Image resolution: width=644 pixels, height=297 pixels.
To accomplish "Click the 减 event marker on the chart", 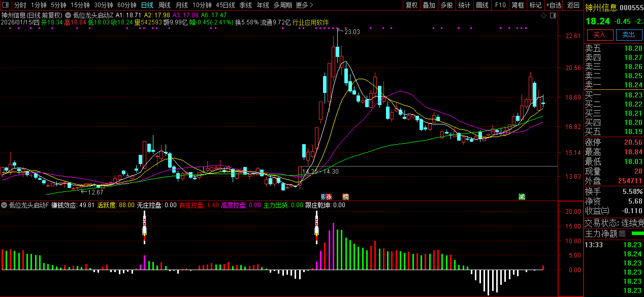I will pyautogui.click(x=522, y=196).
